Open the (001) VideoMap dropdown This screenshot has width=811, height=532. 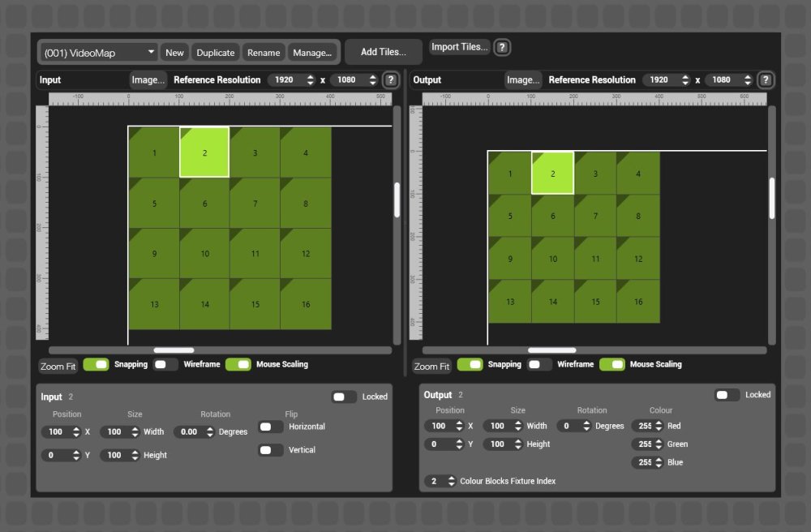[98, 53]
